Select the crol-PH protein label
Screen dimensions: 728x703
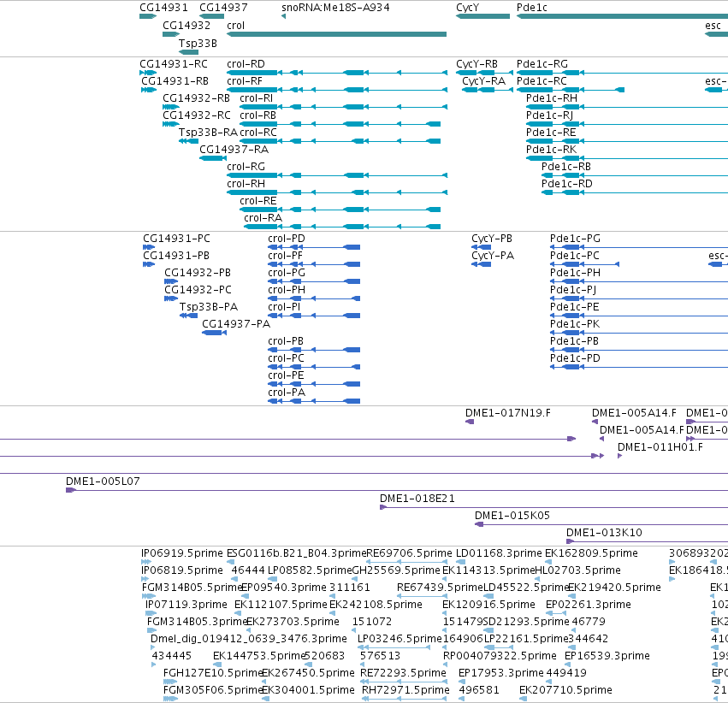[287, 290]
